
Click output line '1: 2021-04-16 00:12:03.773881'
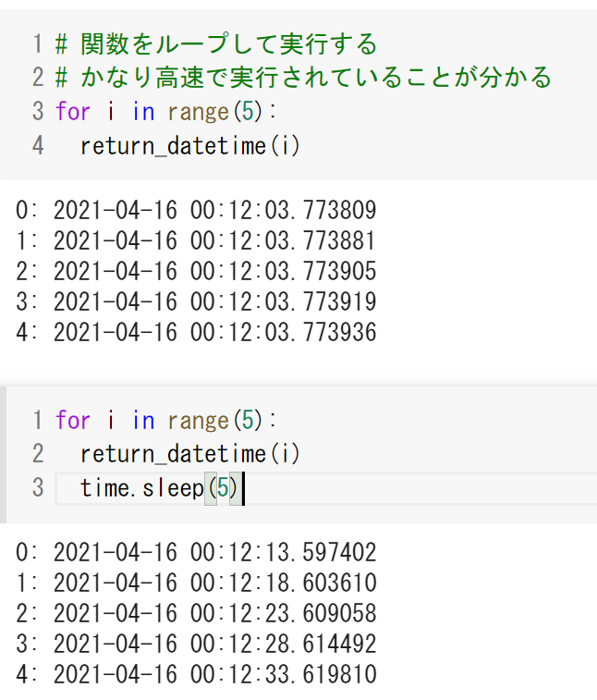[196, 240]
